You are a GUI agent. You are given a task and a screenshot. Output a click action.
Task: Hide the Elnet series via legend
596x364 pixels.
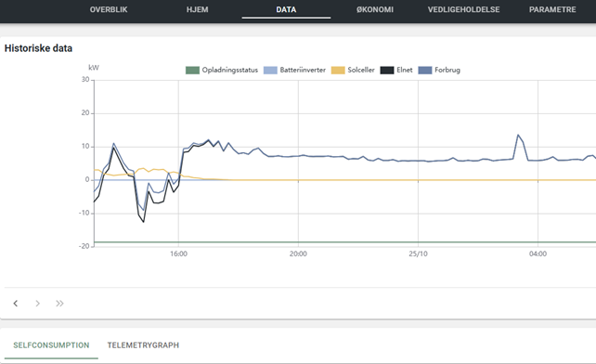[x=396, y=70]
